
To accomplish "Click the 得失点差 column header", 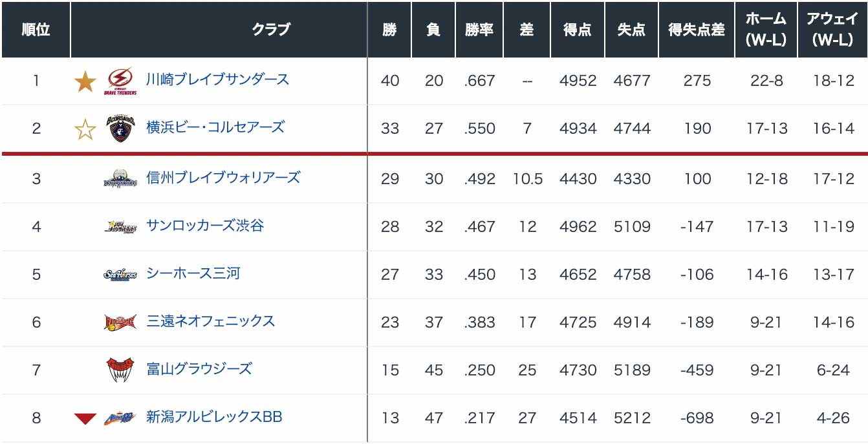I will tap(697, 30).
